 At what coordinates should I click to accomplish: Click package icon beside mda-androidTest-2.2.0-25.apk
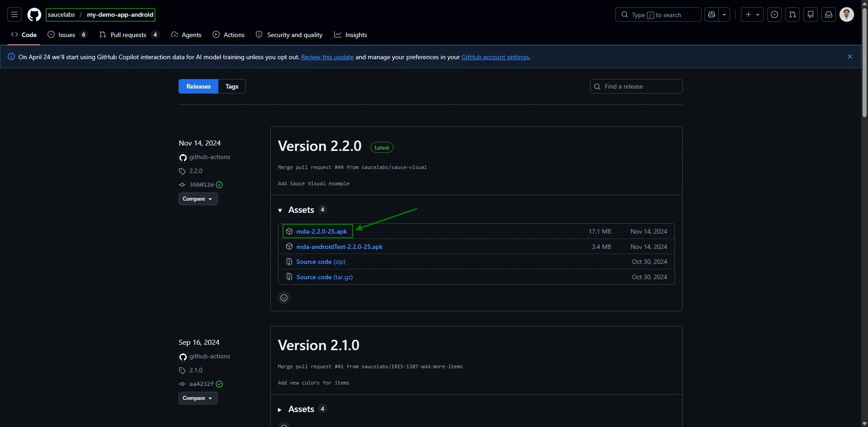(289, 247)
